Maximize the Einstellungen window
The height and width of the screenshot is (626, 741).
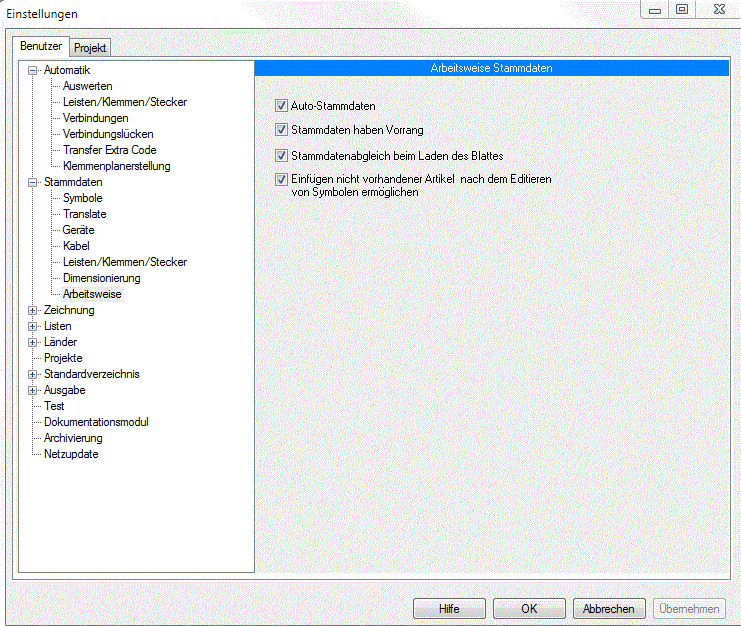(x=682, y=9)
